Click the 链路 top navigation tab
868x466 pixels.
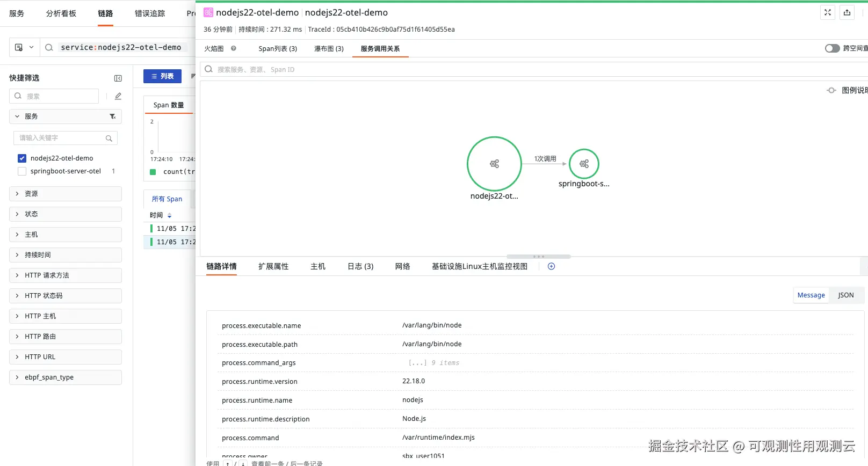pyautogui.click(x=105, y=13)
